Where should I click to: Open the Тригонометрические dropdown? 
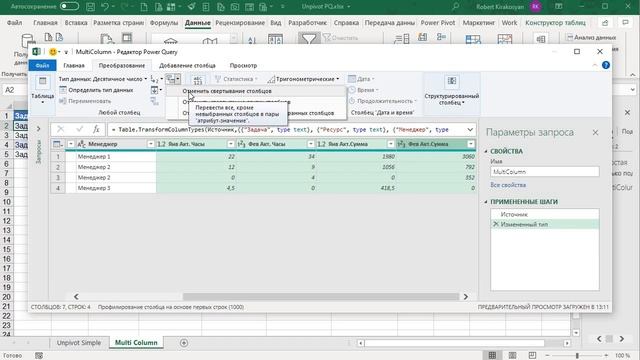point(304,79)
